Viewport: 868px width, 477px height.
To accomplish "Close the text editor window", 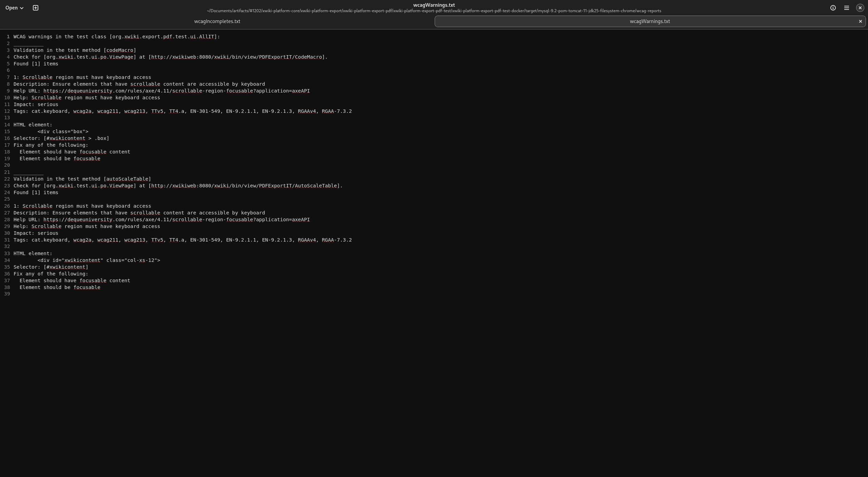I will (x=860, y=8).
